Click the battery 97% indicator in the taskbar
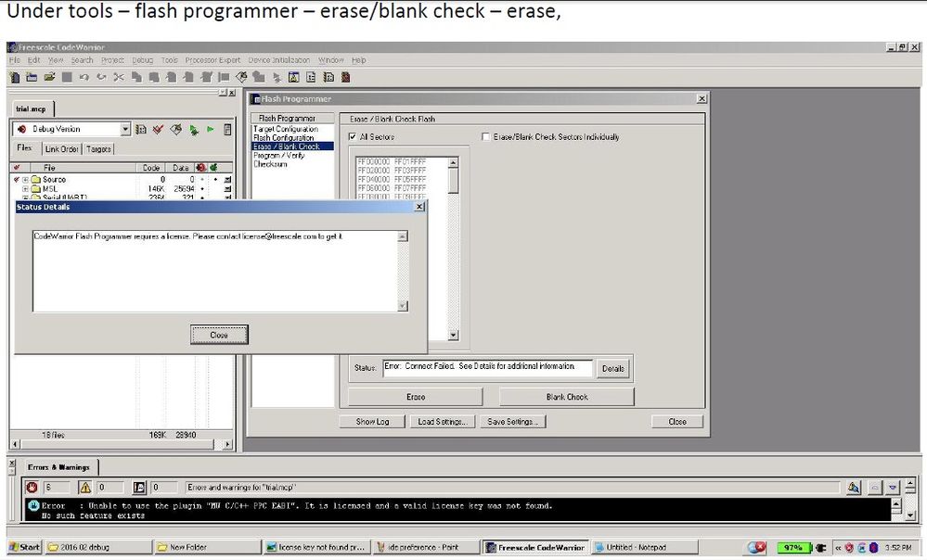This screenshot has width=927, height=560. coord(792,548)
